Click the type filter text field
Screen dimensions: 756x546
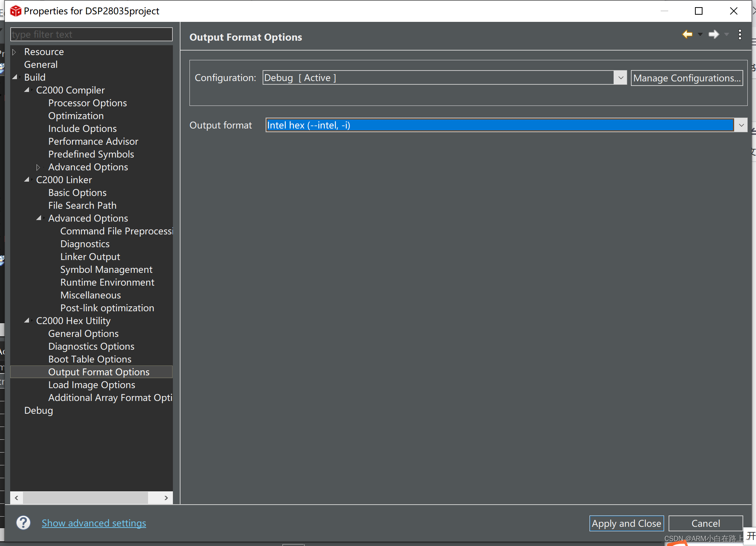[x=91, y=34]
